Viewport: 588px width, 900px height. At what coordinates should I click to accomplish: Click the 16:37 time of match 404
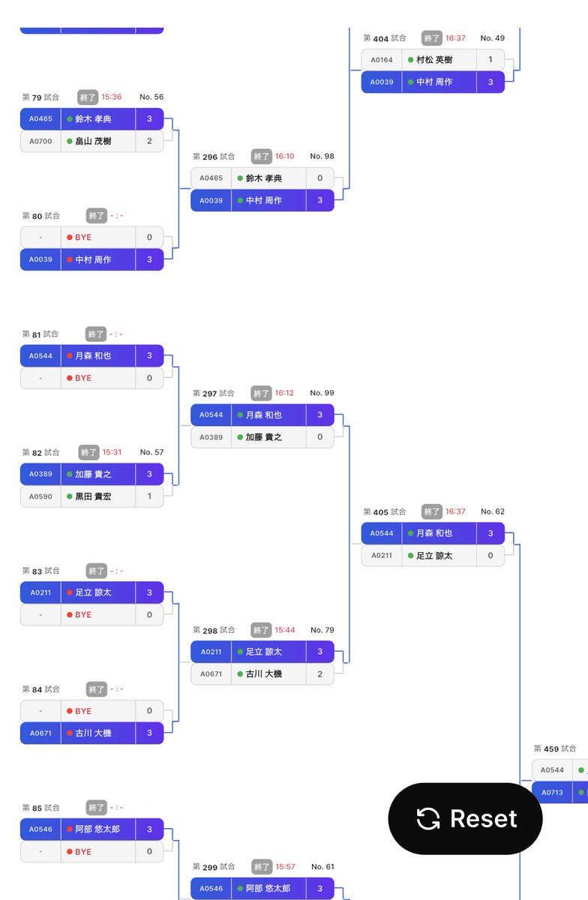pos(455,38)
